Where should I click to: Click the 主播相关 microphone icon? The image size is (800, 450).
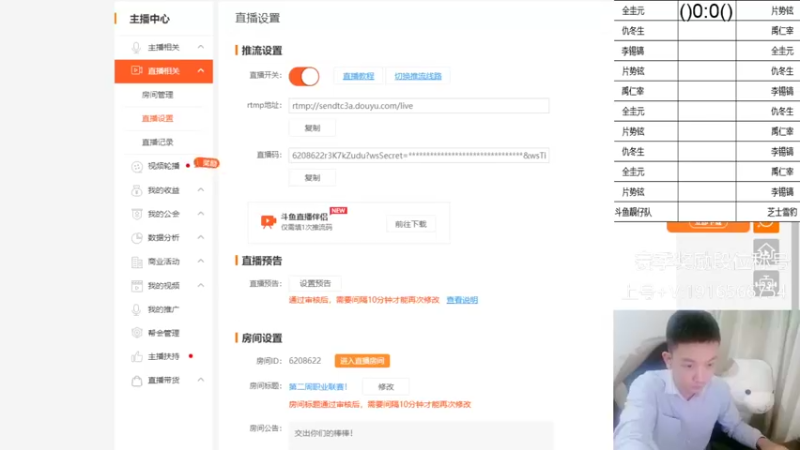click(x=136, y=47)
